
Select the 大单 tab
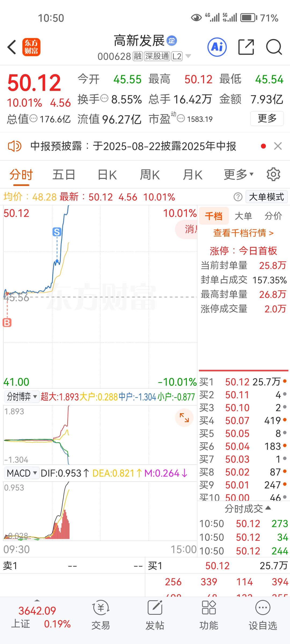(243, 216)
